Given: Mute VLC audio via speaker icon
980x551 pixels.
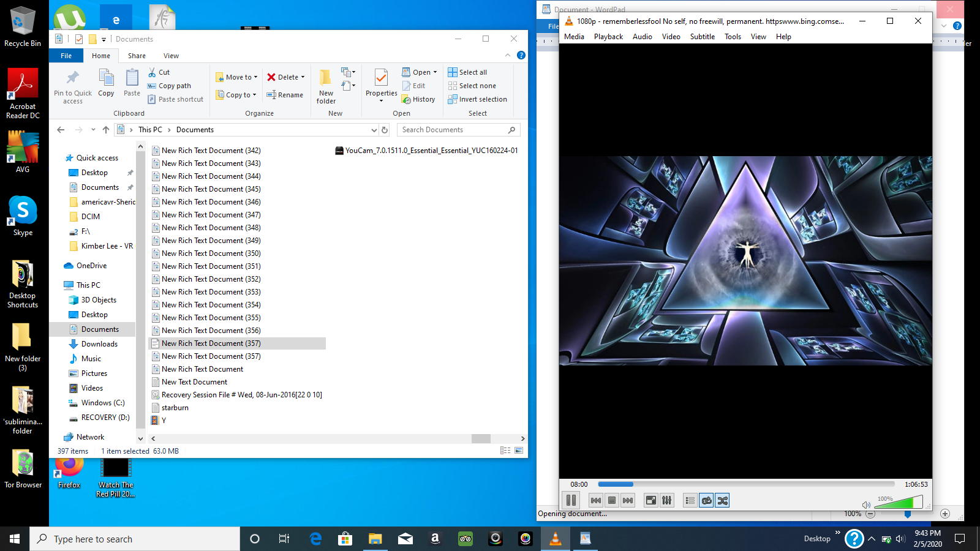Looking at the screenshot, I should pos(866,504).
